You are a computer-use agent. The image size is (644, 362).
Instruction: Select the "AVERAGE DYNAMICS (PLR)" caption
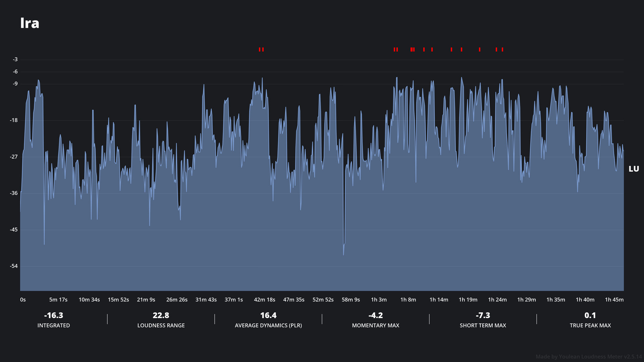click(268, 325)
